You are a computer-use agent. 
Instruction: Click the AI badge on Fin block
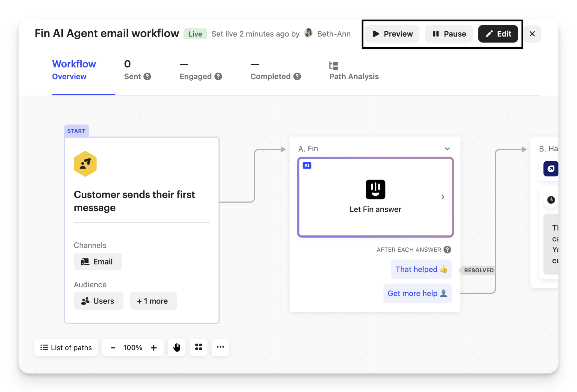pyautogui.click(x=307, y=166)
